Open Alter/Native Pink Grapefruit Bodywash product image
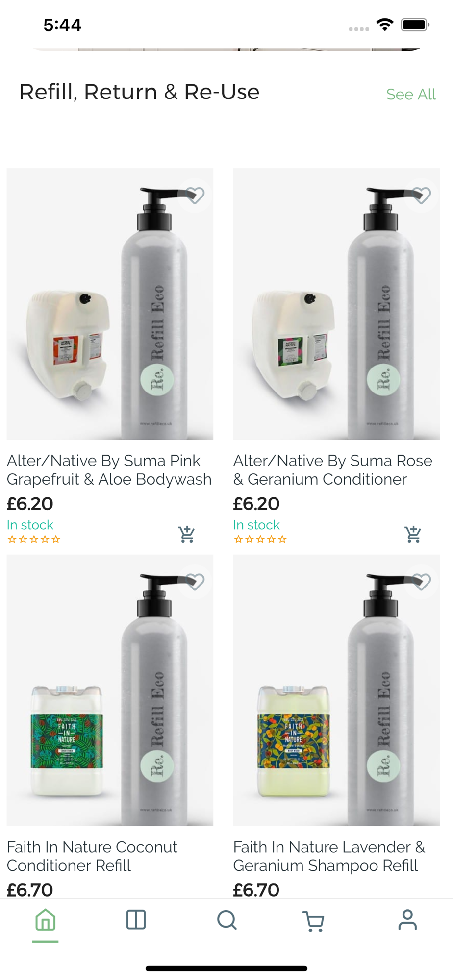Viewport: 453px width, 980px height. tap(110, 304)
